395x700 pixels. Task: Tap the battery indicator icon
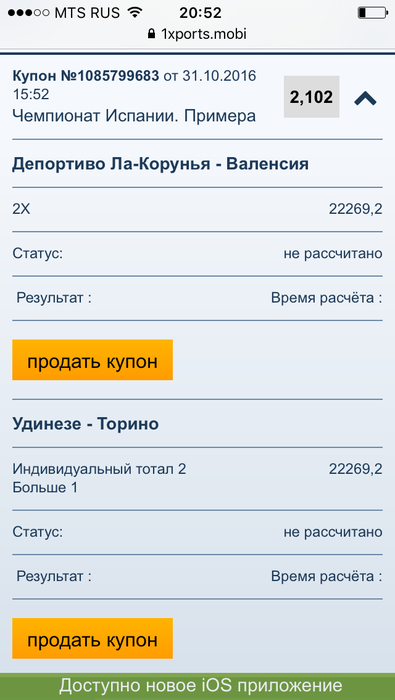(x=373, y=12)
